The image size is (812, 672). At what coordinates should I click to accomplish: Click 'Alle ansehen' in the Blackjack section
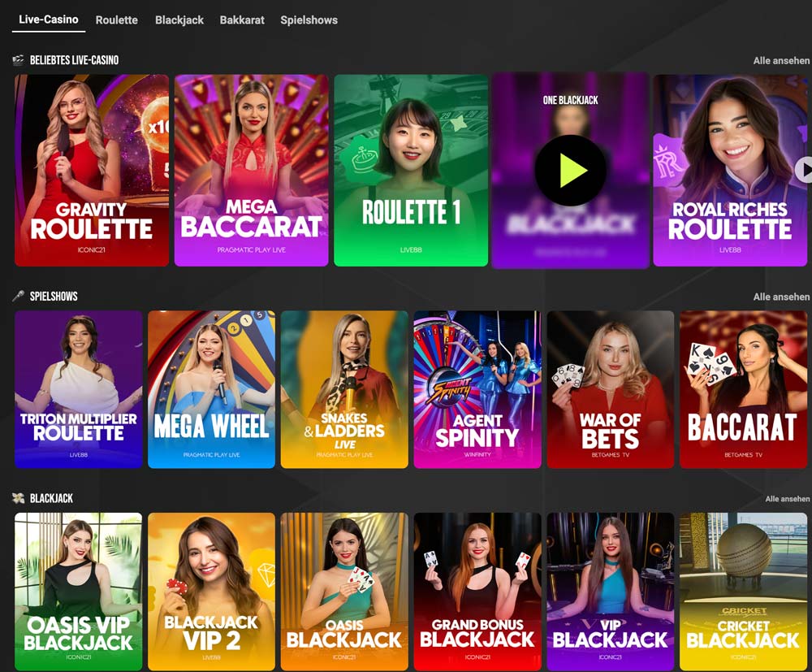click(783, 501)
